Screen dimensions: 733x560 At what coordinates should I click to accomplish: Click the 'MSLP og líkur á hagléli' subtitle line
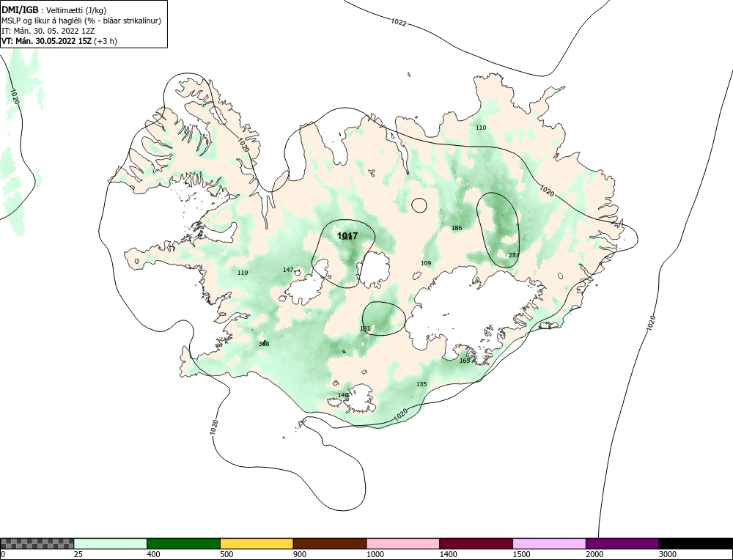pos(81,21)
